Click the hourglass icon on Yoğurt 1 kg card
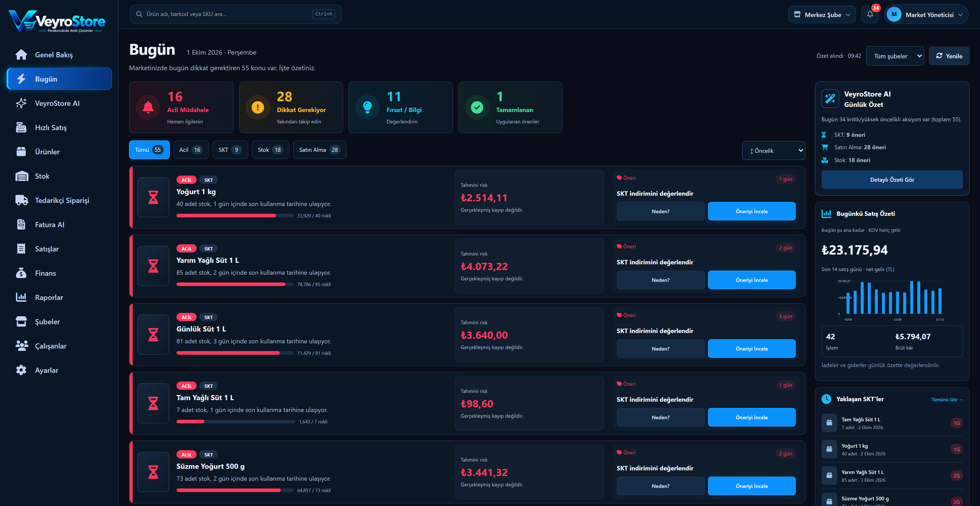This screenshot has width=980, height=506. point(153,197)
